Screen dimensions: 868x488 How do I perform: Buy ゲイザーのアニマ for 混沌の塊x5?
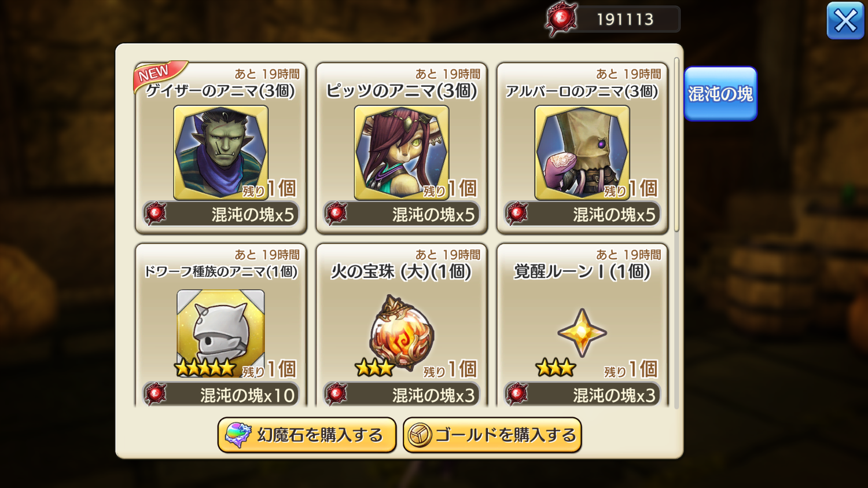point(220,214)
